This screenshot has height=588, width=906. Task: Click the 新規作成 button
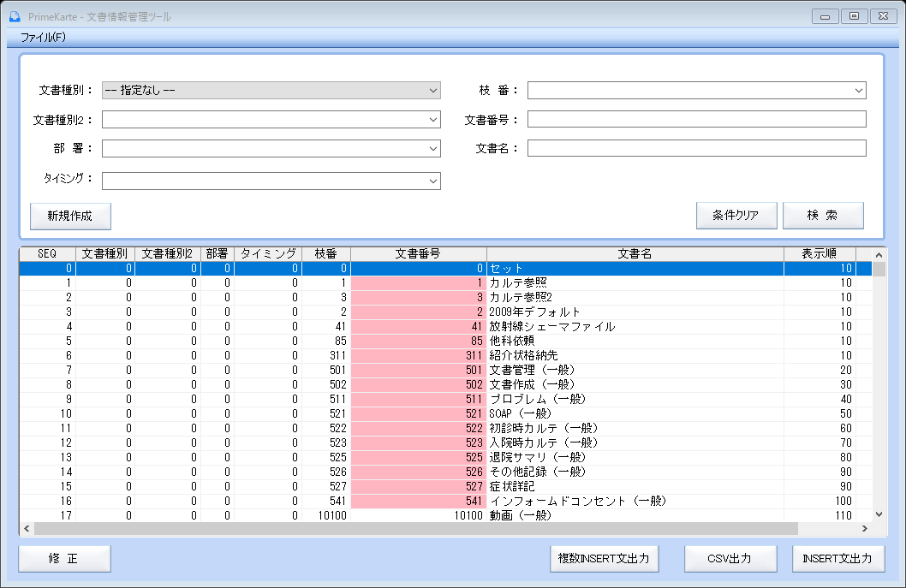[x=70, y=216]
